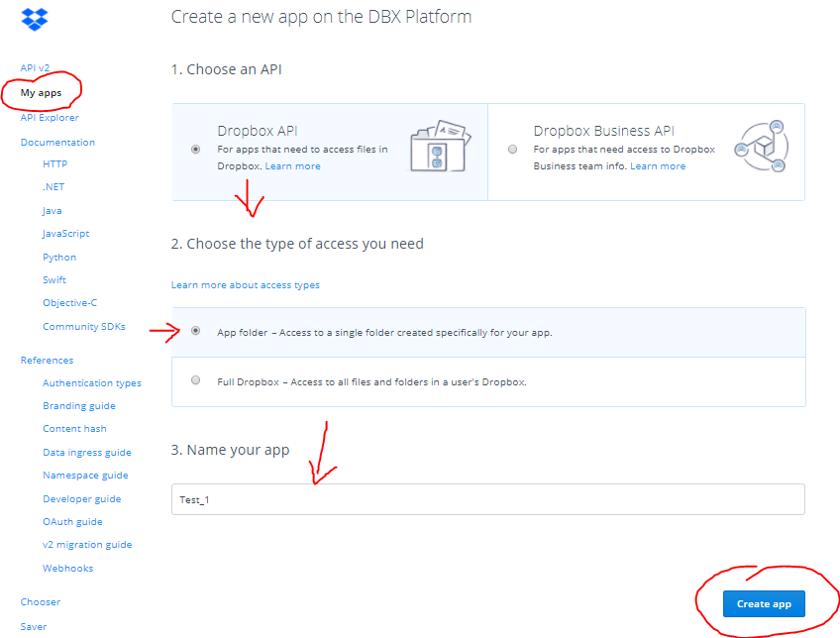Click the Dropbox logo icon
Image resolution: width=840 pixels, height=638 pixels.
point(35,20)
